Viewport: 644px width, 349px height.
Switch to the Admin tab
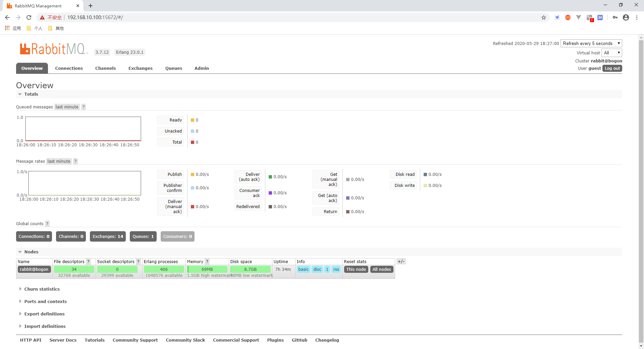point(202,68)
